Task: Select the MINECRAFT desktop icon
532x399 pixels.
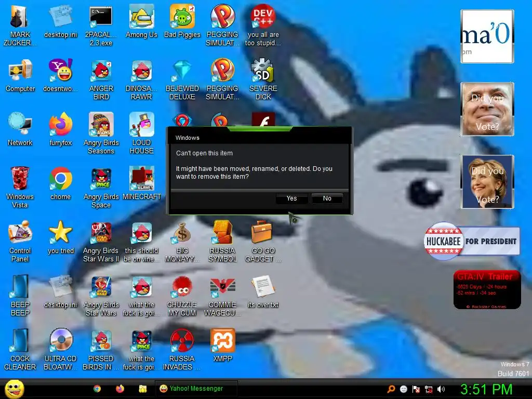Action: (x=141, y=183)
